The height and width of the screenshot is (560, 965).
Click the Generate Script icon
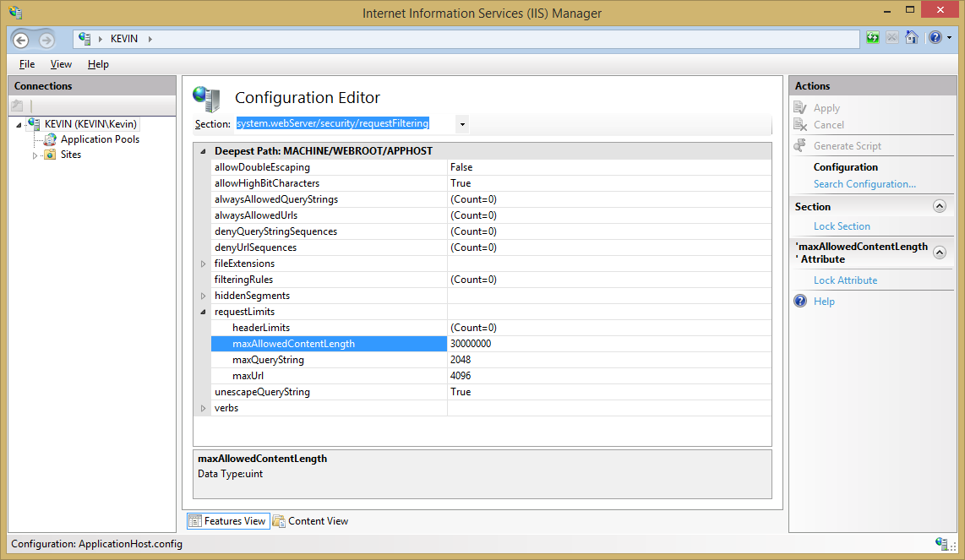(800, 146)
